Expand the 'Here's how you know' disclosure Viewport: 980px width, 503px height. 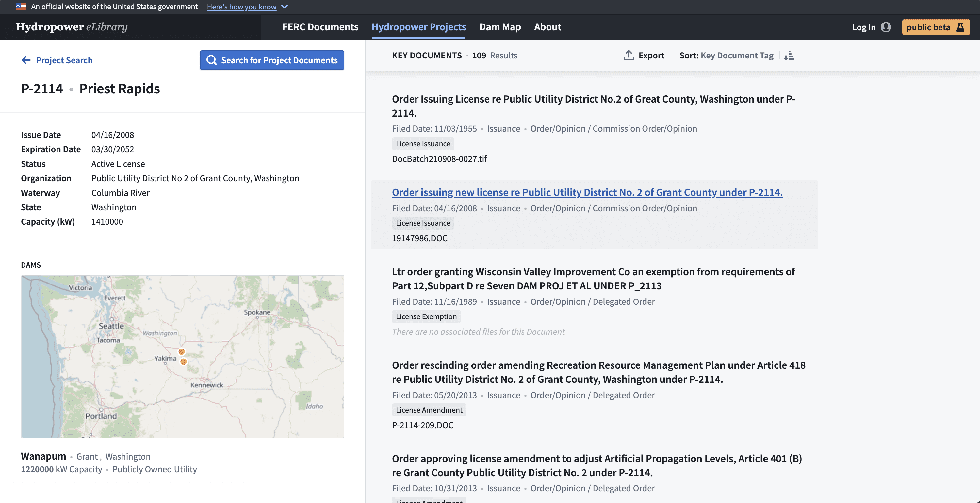point(246,7)
